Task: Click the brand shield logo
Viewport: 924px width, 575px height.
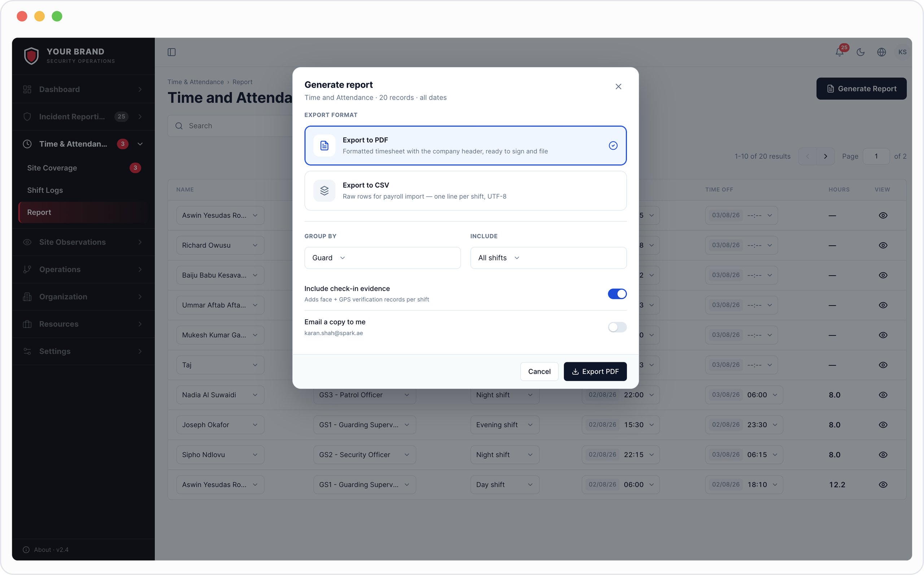Action: (x=31, y=56)
